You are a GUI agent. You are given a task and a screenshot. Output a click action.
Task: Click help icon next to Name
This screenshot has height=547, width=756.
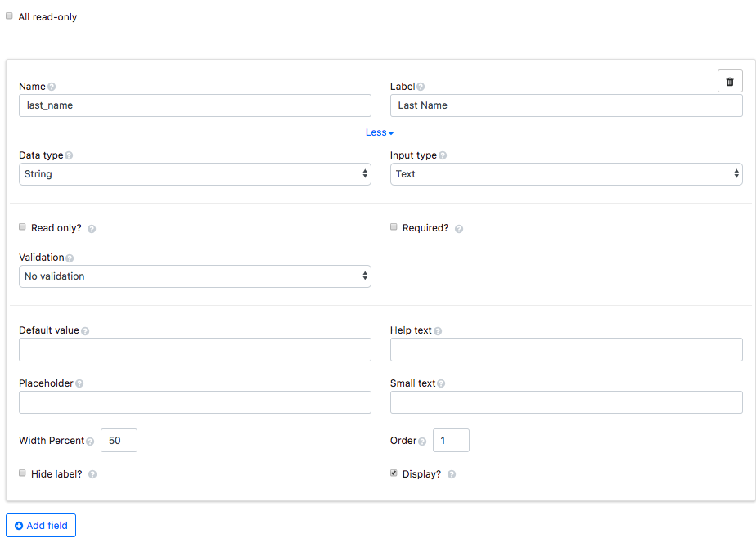click(x=52, y=87)
